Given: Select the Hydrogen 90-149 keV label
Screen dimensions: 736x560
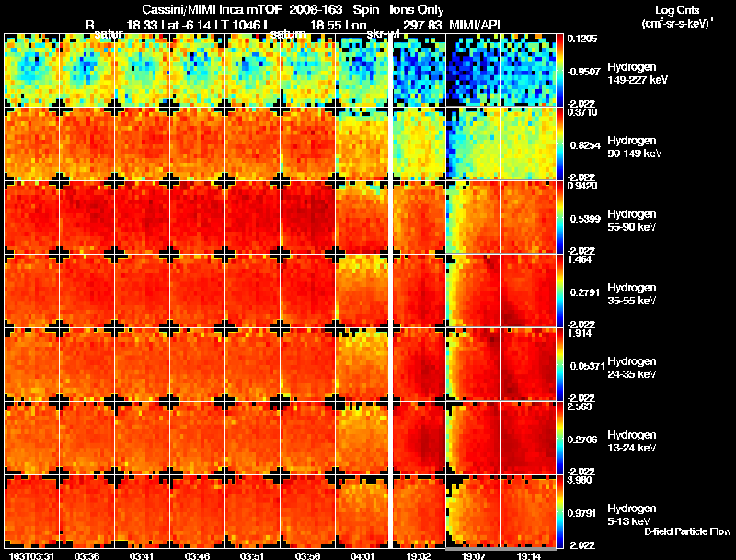Looking at the screenshot, I should (x=634, y=147).
